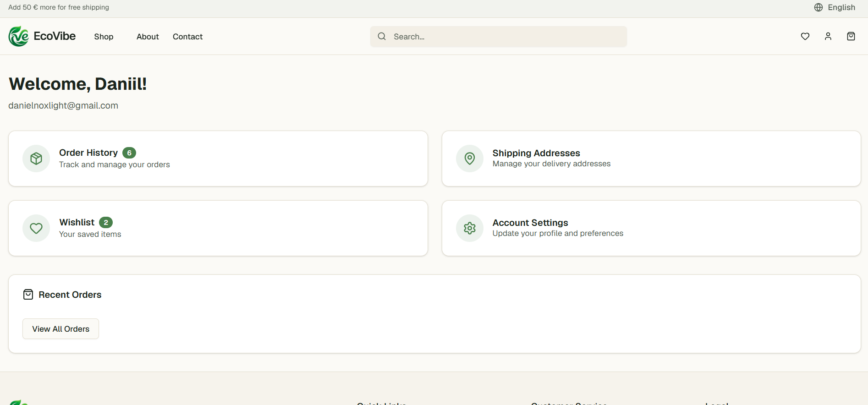Click the search magnifier icon
Viewport: 868px width, 405px height.
382,36
